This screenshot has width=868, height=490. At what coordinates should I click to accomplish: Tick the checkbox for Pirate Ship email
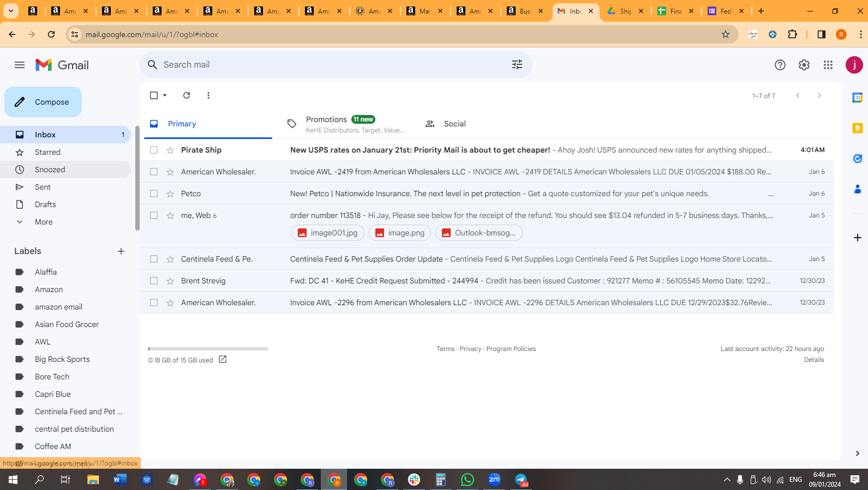click(x=154, y=150)
